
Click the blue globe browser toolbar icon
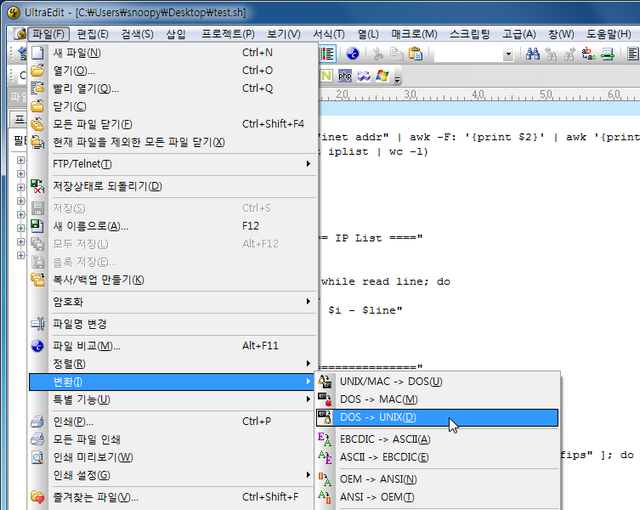pos(353,53)
